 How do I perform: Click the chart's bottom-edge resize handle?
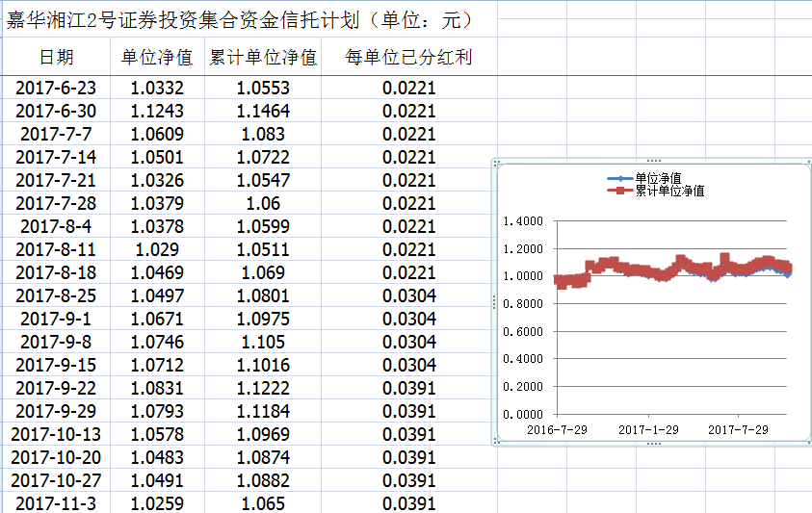[654, 444]
